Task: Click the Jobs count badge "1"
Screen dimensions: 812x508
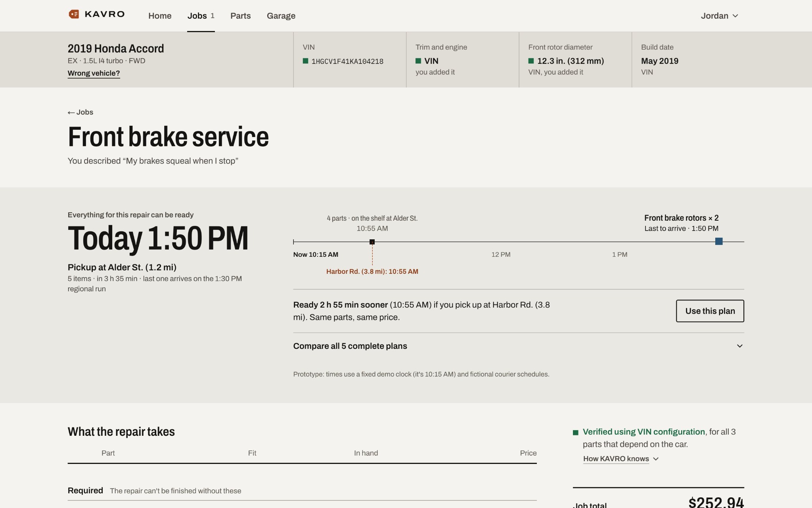Action: (213, 16)
